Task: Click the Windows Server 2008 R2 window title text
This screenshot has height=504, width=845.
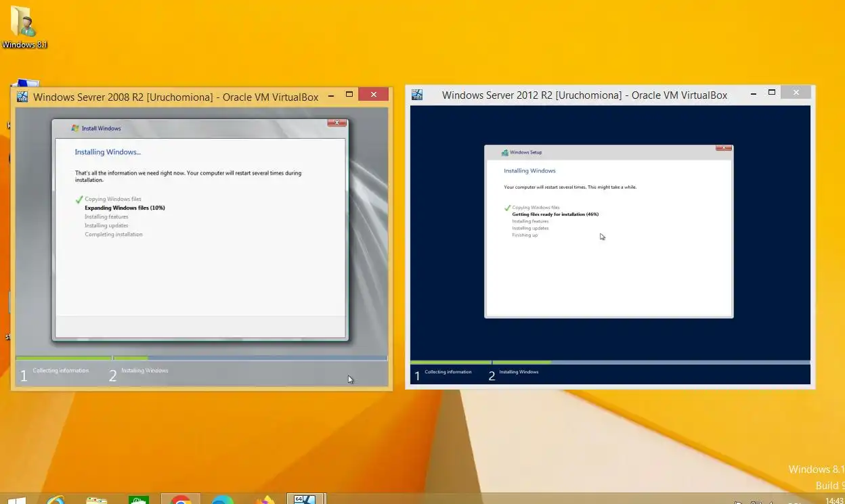Action: (x=175, y=97)
